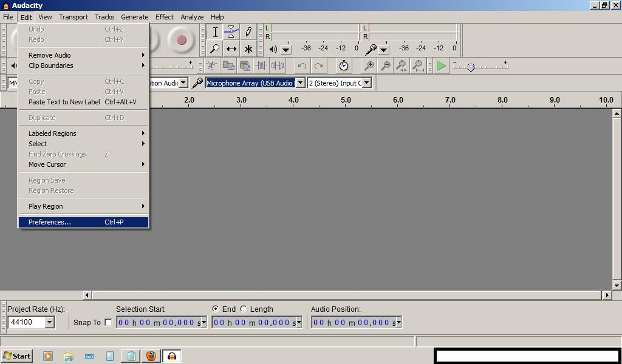Click the horizontal scrollbar right arrow
This screenshot has width=622, height=364.
pos(607,295)
